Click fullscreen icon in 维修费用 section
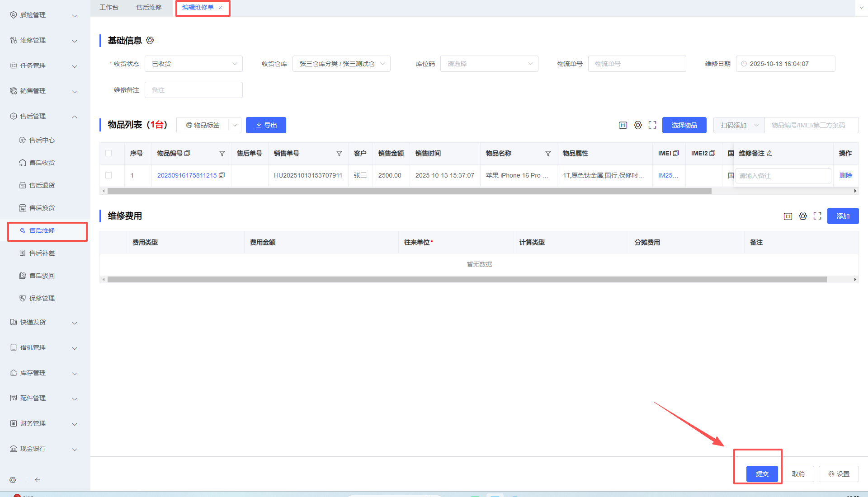 click(817, 216)
